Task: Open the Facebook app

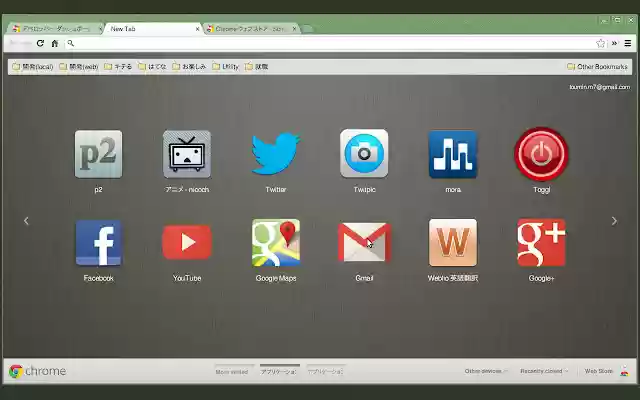Action: (x=98, y=242)
